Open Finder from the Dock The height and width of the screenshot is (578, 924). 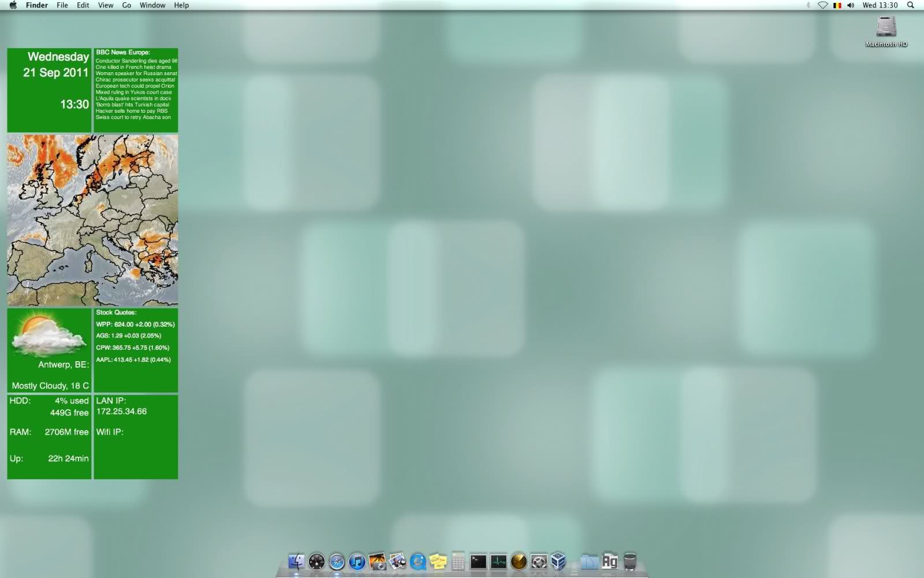(x=296, y=561)
